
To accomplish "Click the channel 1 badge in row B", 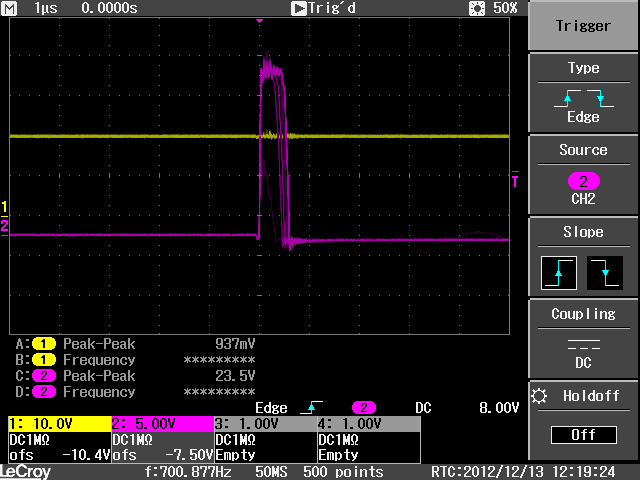I will coord(44,360).
